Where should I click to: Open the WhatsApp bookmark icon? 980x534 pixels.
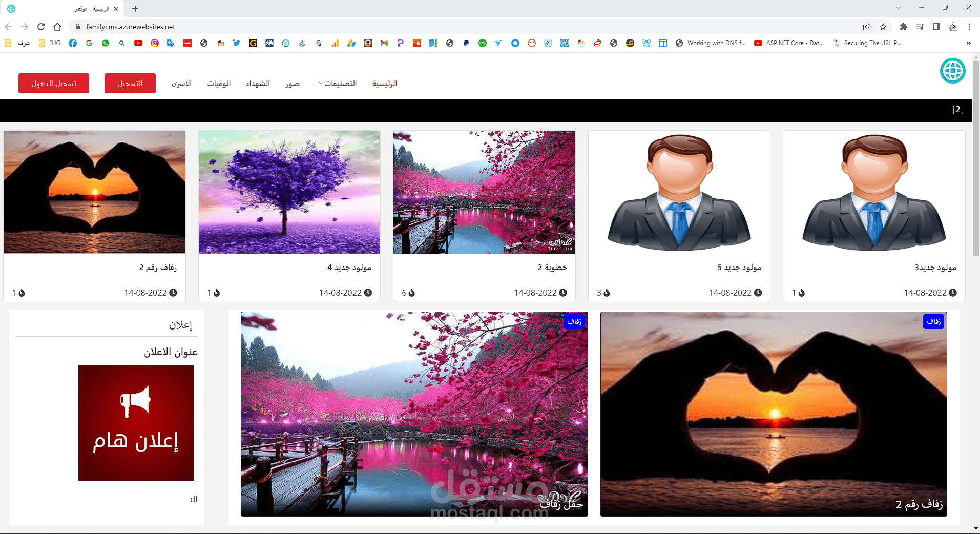(106, 43)
